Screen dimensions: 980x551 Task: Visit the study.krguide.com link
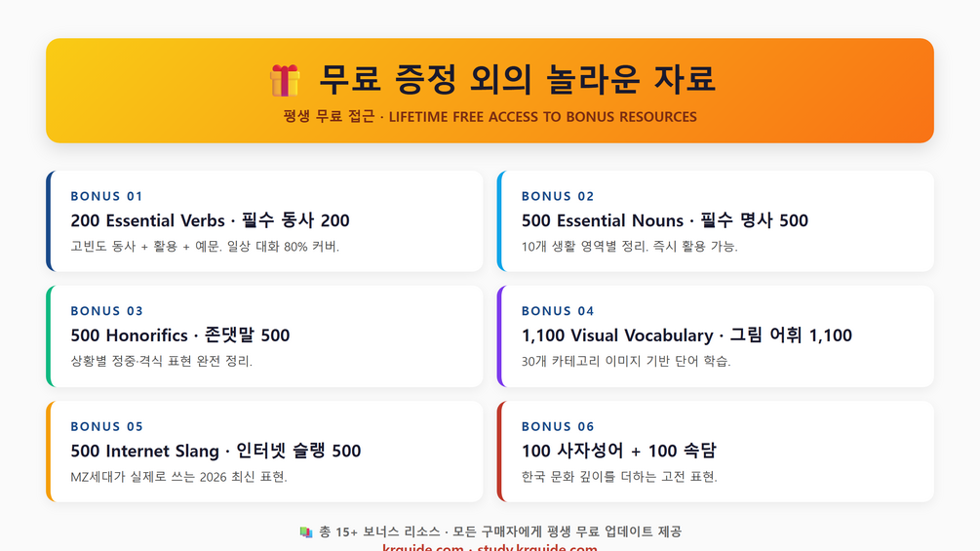(x=537, y=548)
